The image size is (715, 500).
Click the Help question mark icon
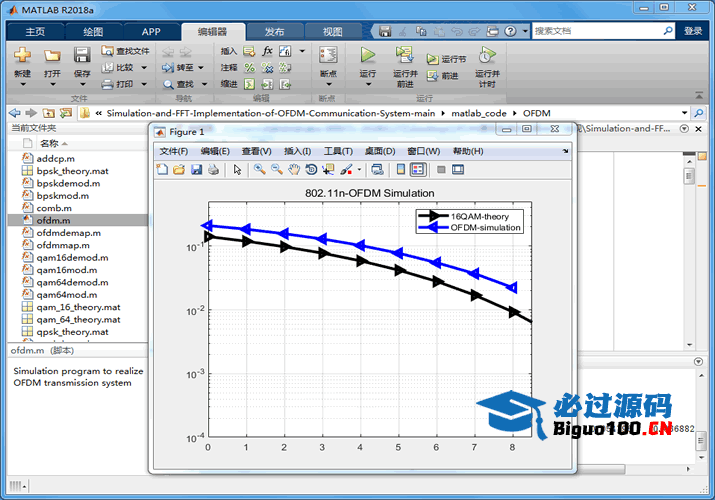click(x=511, y=31)
